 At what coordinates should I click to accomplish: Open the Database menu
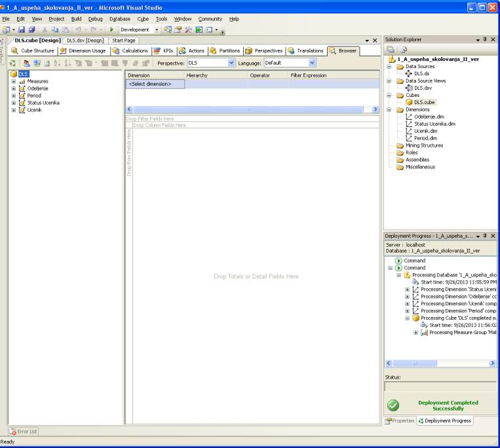120,19
